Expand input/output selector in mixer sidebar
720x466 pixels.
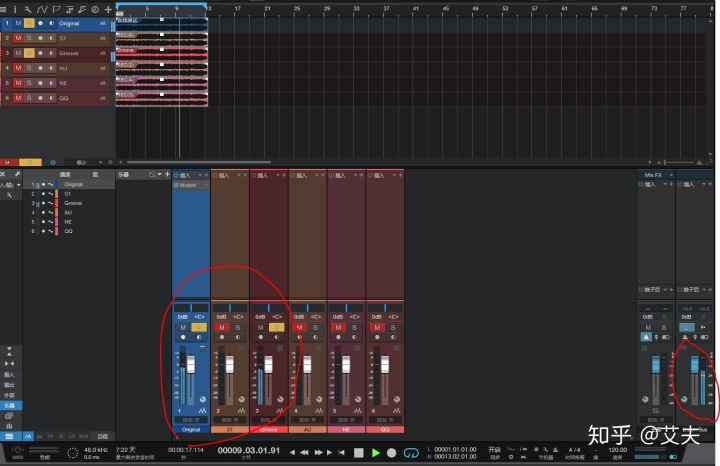click(18, 185)
